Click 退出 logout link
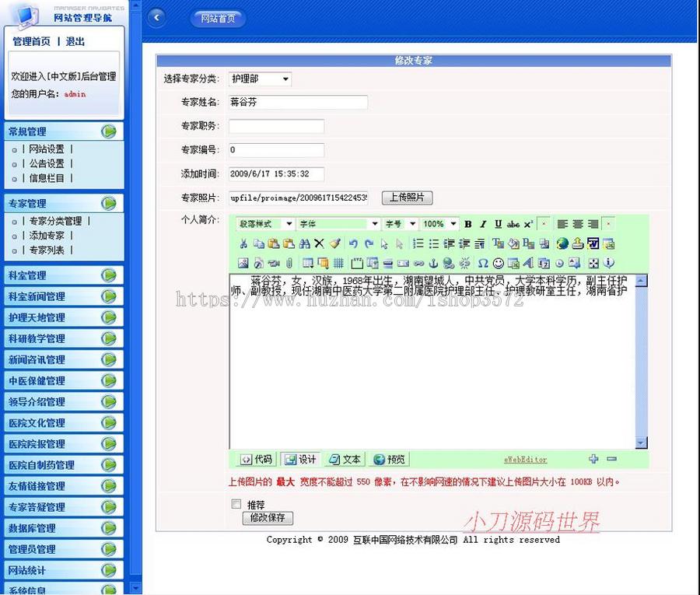 [75, 41]
